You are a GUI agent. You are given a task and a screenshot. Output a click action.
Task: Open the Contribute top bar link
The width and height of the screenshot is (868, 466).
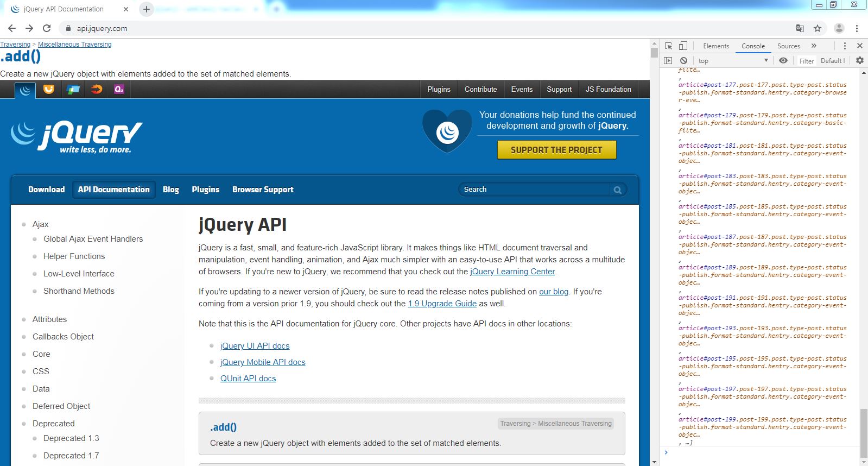(481, 89)
